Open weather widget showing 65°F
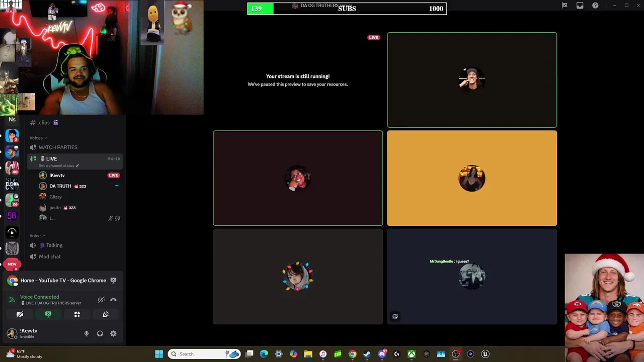Screen dimensions: 644x362 pos(24,354)
